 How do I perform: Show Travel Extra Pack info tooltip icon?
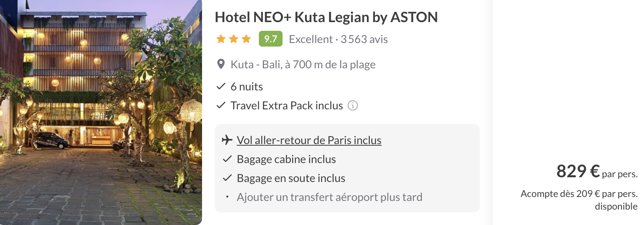[x=353, y=105]
